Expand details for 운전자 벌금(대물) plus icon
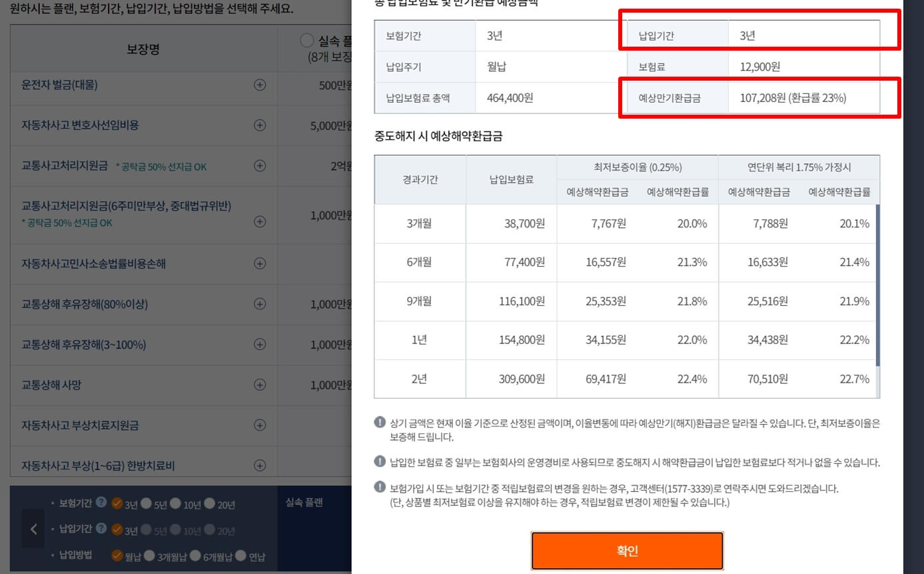Viewport: 924px width, 574px height. point(260,85)
